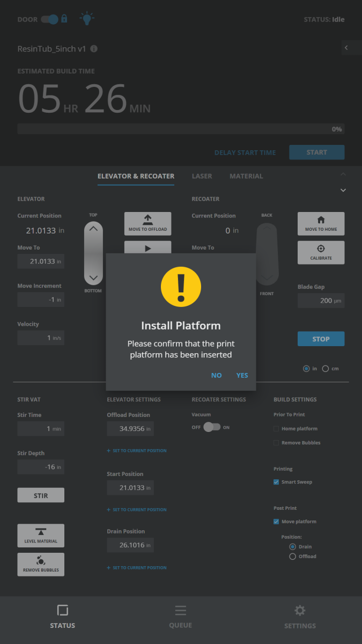Image resolution: width=362 pixels, height=644 pixels.
Task: Open the Queue list tab
Action: pyautogui.click(x=181, y=617)
